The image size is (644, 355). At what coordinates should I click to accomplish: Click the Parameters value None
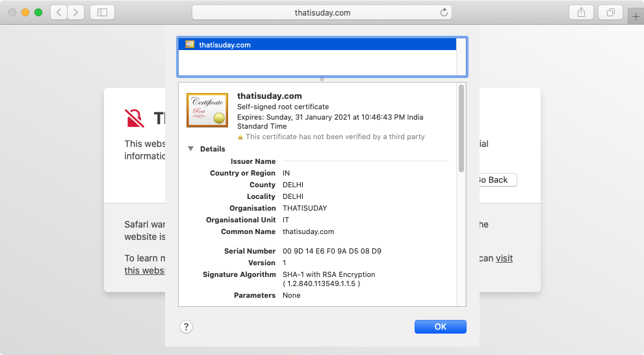pyautogui.click(x=292, y=295)
